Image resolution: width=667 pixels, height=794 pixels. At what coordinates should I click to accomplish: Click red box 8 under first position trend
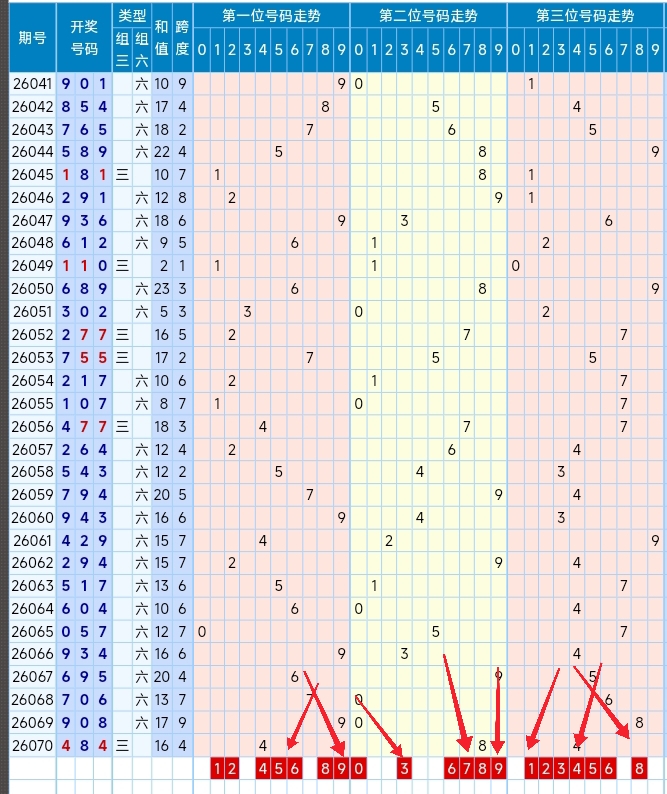coord(325,769)
